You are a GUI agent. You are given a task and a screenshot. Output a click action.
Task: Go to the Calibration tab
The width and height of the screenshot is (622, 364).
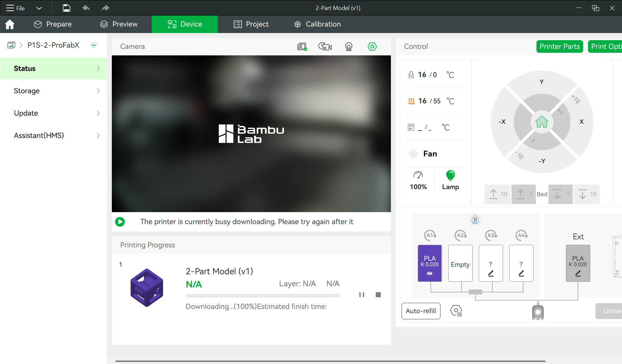coord(317,24)
